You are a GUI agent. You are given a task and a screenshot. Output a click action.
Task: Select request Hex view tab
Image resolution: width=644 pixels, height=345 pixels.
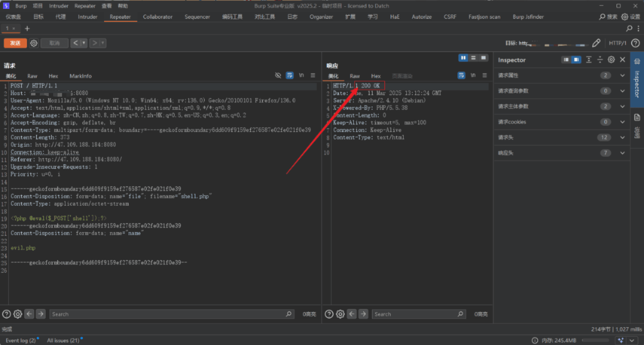pyautogui.click(x=53, y=76)
